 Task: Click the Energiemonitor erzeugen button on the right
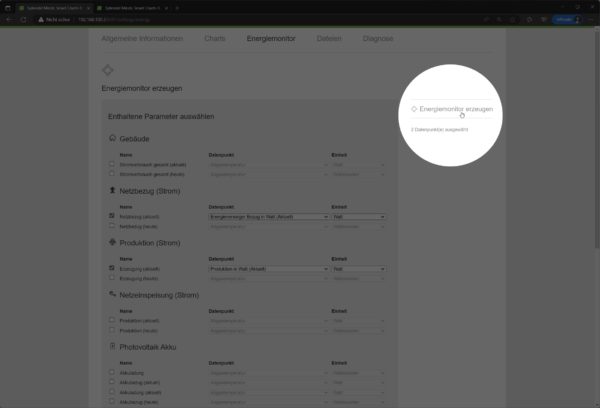452,109
